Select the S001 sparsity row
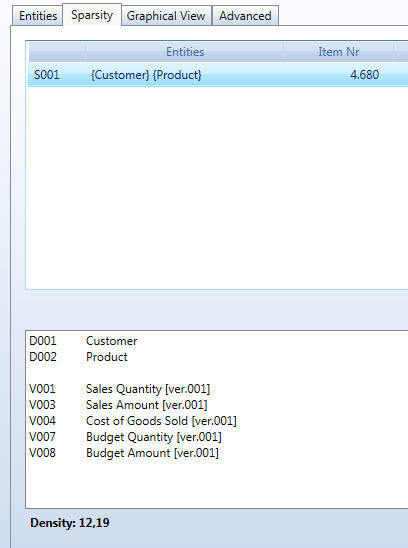This screenshot has height=548, width=408. coord(218,75)
